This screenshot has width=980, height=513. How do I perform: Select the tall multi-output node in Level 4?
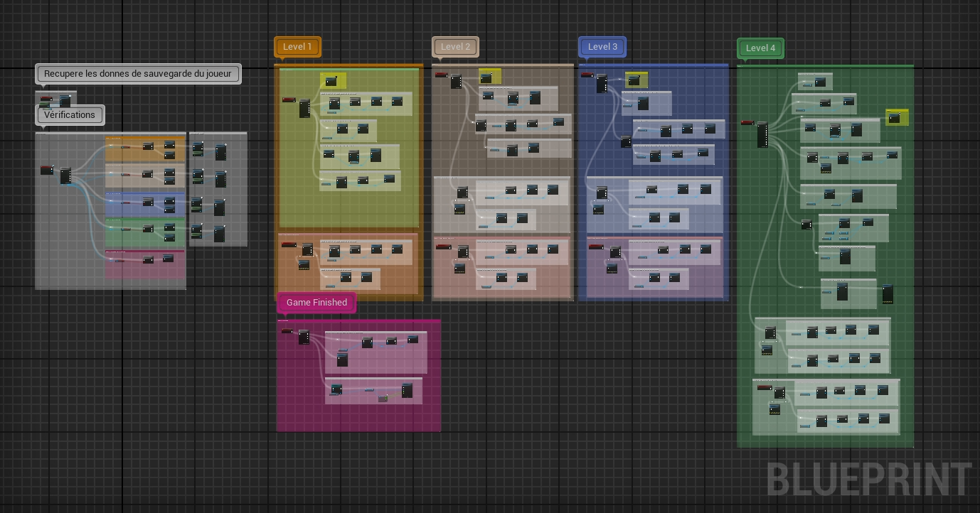point(762,134)
